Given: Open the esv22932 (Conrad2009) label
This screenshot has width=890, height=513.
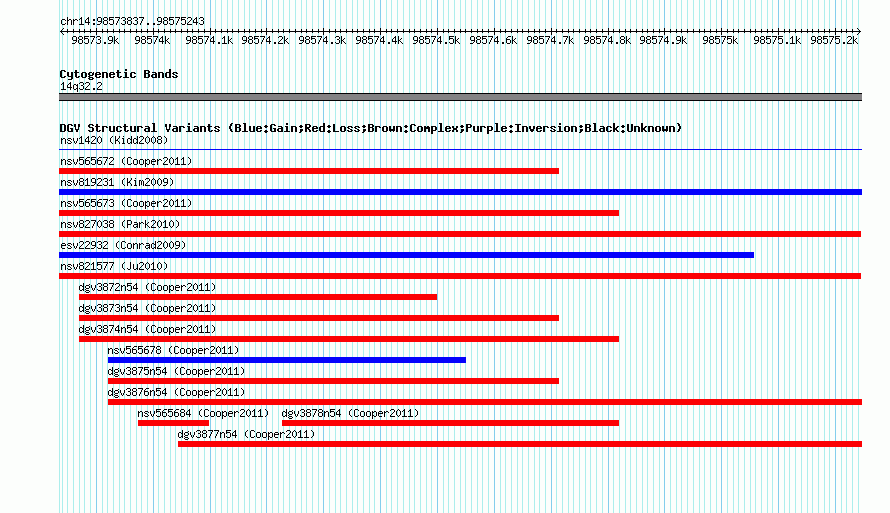Looking at the screenshot, I should [123, 245].
